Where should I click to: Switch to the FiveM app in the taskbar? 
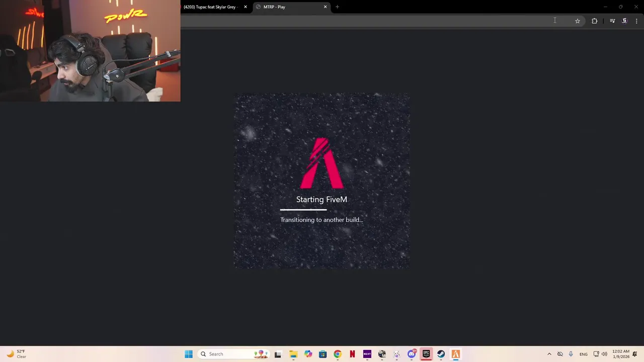click(456, 354)
